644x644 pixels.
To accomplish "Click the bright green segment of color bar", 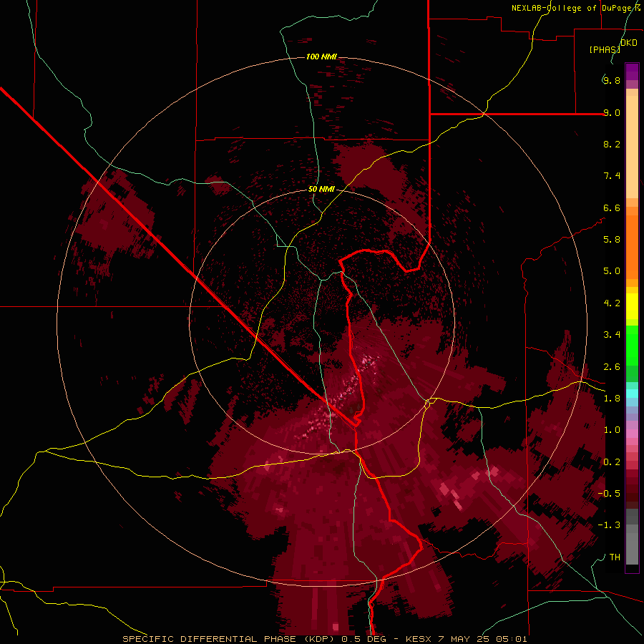I will 632,346.
